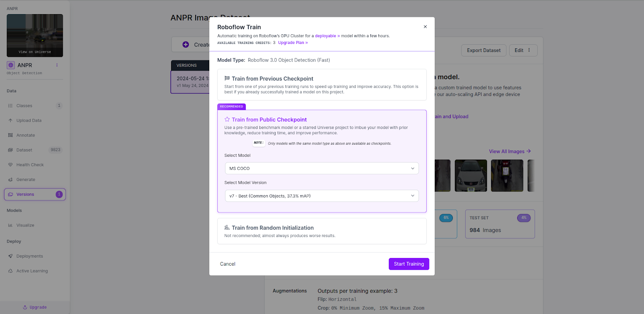The image size is (644, 314).
Task: Click the Export Dataset button
Action: click(x=484, y=50)
